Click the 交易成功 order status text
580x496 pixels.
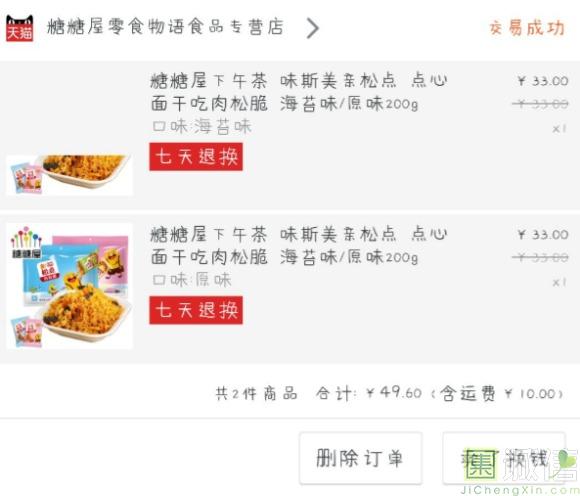click(527, 28)
